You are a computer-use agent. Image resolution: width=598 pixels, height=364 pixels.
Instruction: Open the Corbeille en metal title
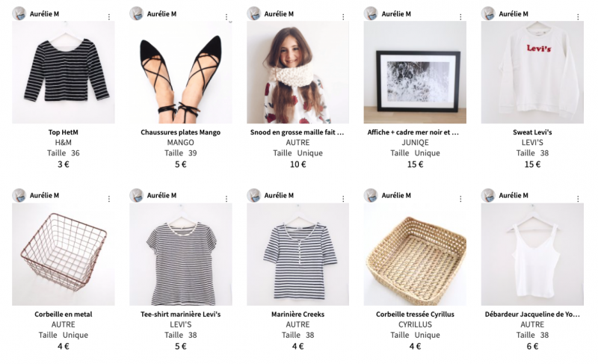tap(64, 315)
